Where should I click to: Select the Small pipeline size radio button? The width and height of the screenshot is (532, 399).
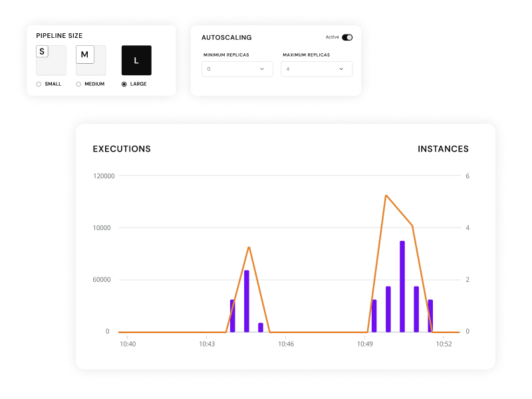click(39, 84)
